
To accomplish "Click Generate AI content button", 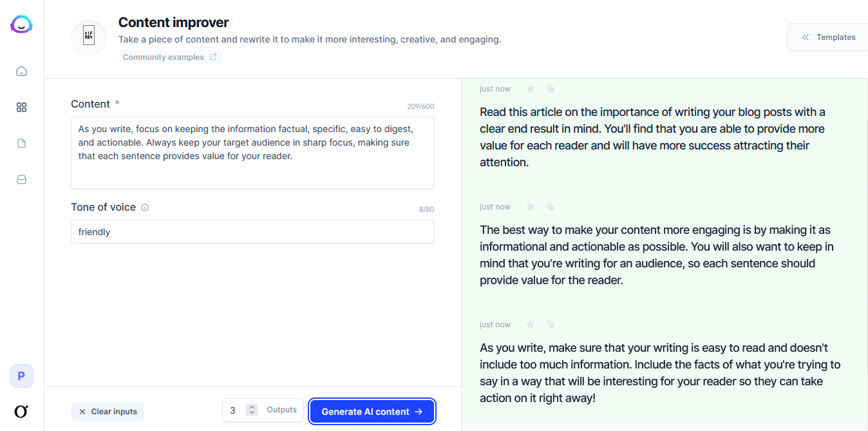I will pyautogui.click(x=372, y=412).
